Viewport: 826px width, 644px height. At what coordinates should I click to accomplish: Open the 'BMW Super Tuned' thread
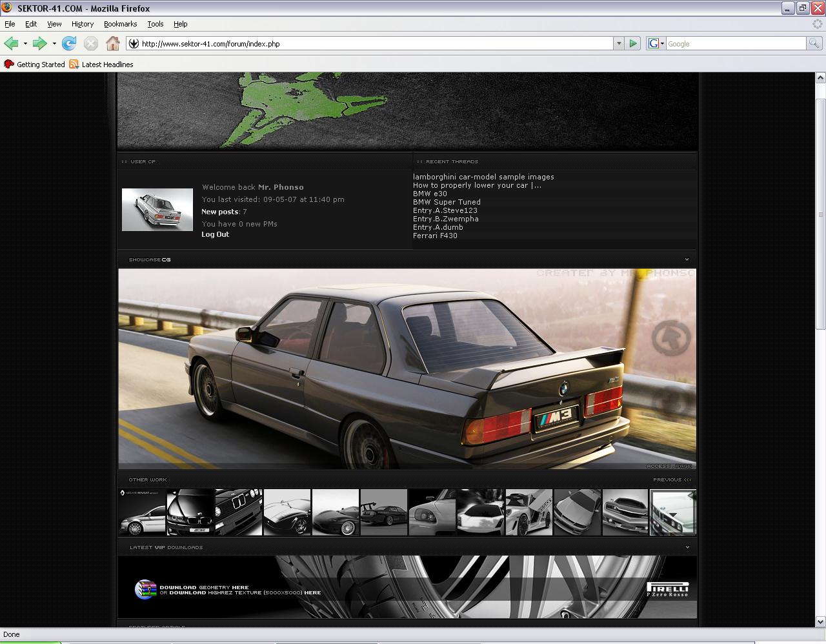(447, 202)
